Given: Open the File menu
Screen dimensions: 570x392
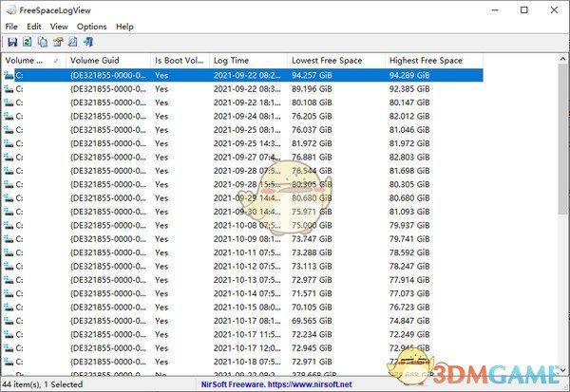Looking at the screenshot, I should pos(11,27).
